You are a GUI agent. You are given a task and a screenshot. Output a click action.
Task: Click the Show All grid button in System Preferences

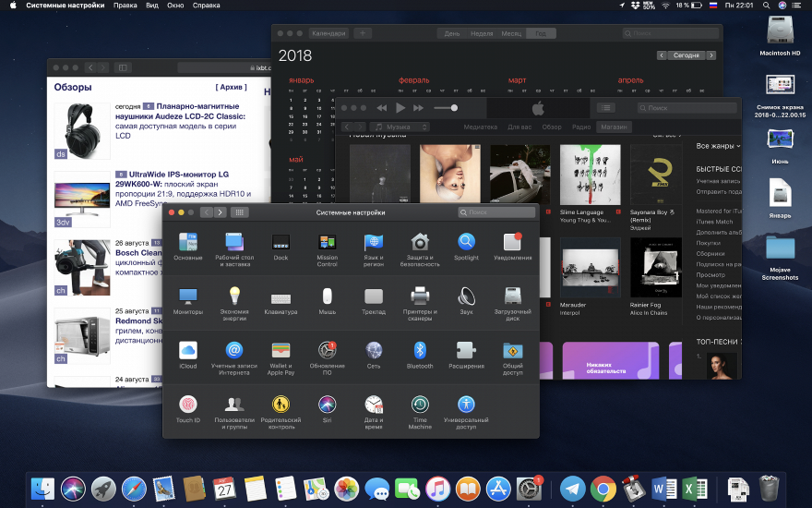[x=239, y=212]
